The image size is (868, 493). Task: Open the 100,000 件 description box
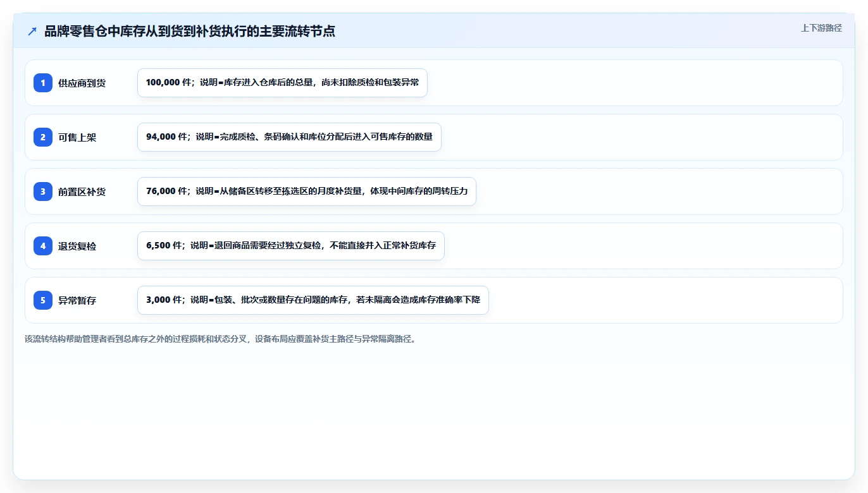(282, 83)
